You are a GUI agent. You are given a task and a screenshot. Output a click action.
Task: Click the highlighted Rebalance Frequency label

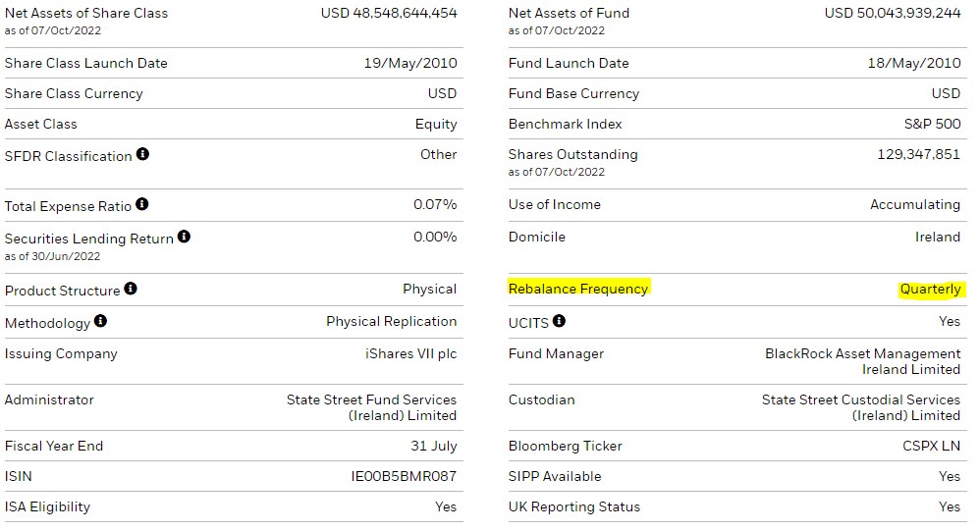(578, 289)
